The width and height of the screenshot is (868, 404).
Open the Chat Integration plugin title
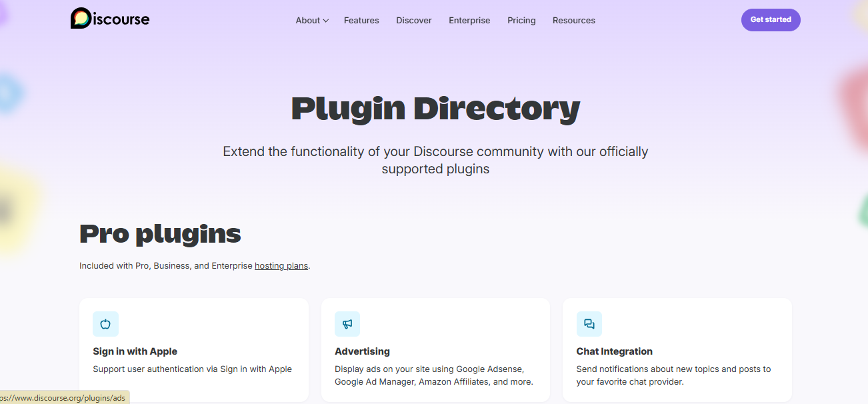[x=615, y=351]
